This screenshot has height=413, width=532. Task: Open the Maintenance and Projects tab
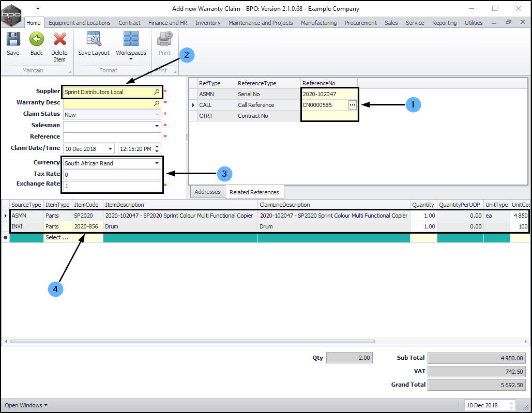click(261, 23)
